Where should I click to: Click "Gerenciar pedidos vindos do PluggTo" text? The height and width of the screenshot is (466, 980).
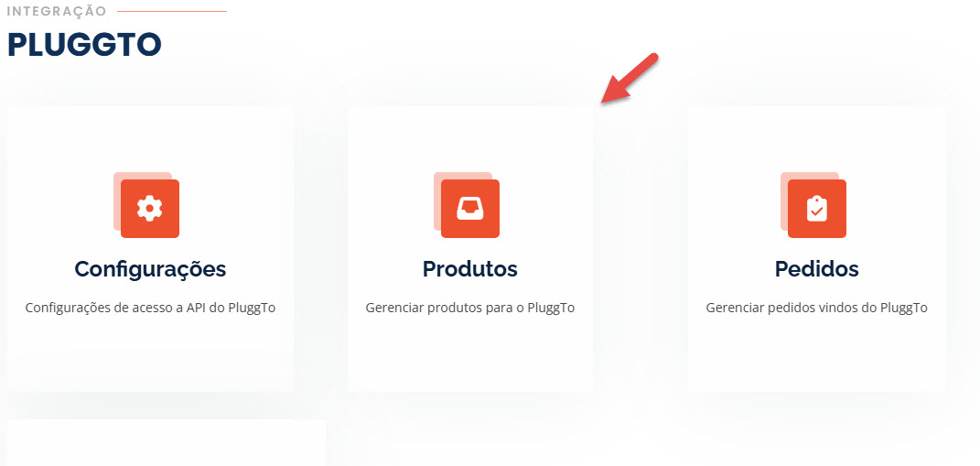(x=816, y=308)
